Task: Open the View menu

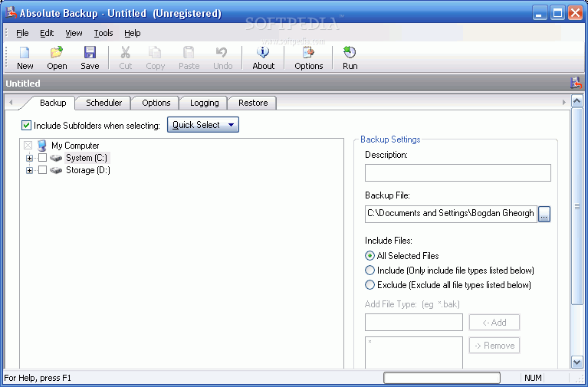Action: [74, 33]
